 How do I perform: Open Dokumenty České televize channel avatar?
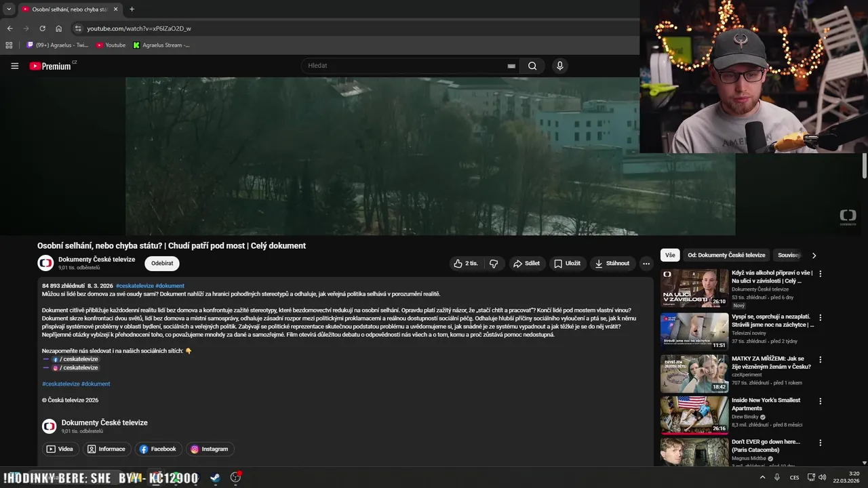(x=45, y=263)
